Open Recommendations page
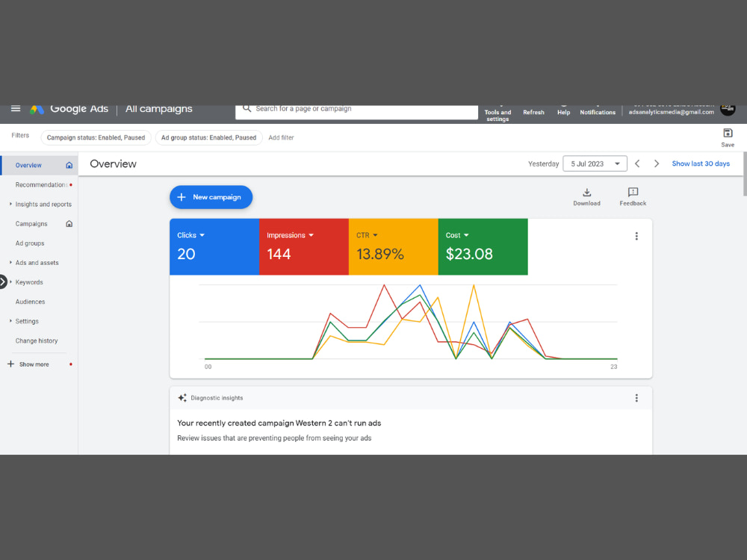Viewport: 747px width, 560px height. tap(41, 184)
